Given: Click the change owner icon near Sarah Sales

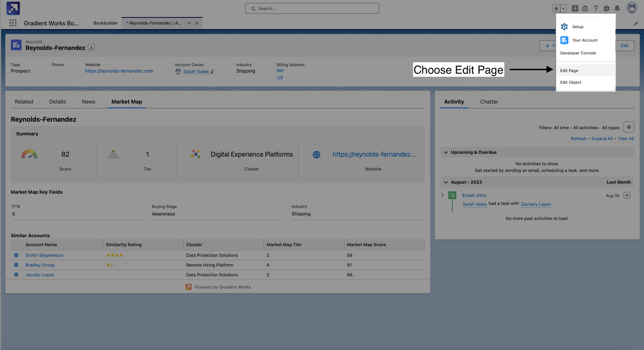Looking at the screenshot, I should click(x=212, y=71).
